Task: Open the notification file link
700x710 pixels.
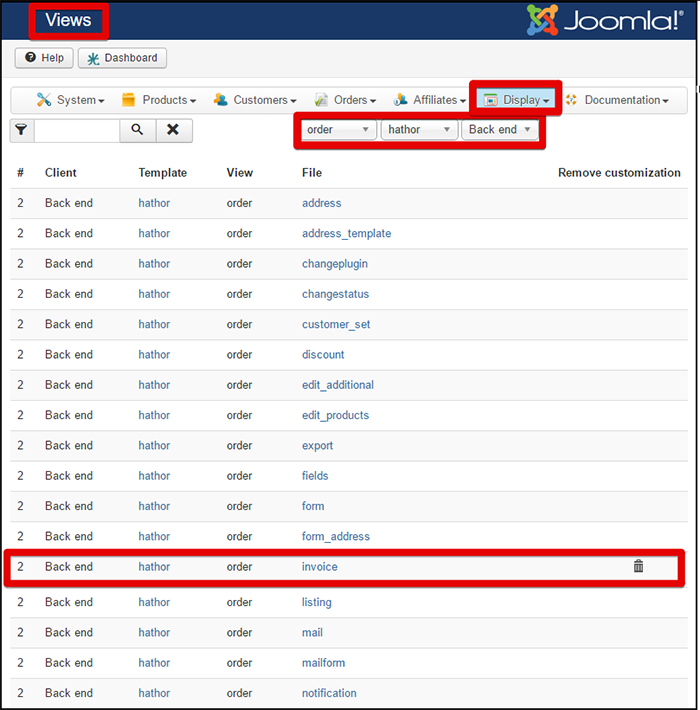Action: tap(329, 693)
